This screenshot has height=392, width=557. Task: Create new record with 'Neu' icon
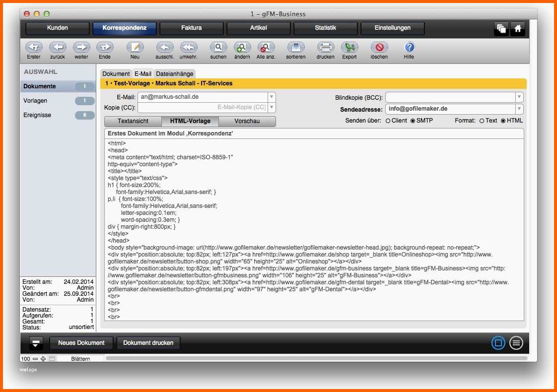135,47
